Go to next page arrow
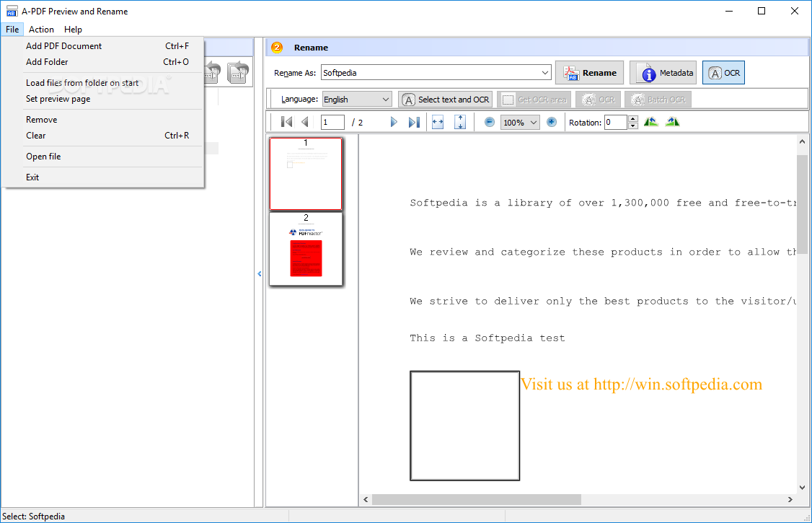812x523 pixels. [394, 122]
